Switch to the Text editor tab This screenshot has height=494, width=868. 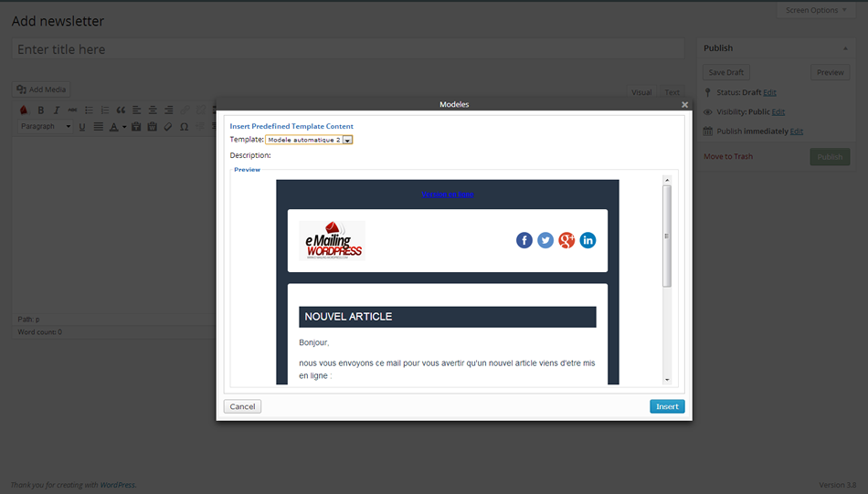pyautogui.click(x=672, y=92)
